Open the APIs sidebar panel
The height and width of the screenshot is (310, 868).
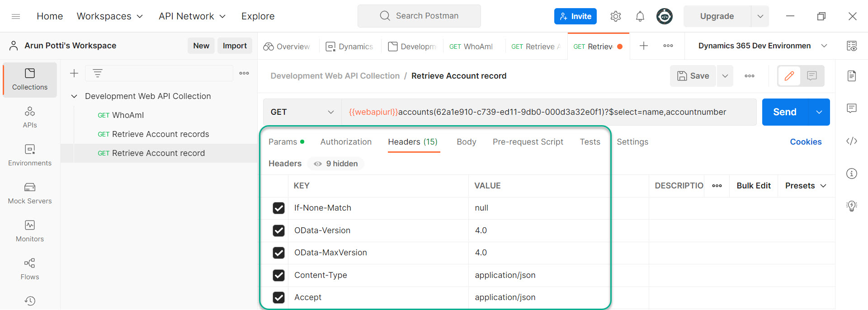click(30, 117)
